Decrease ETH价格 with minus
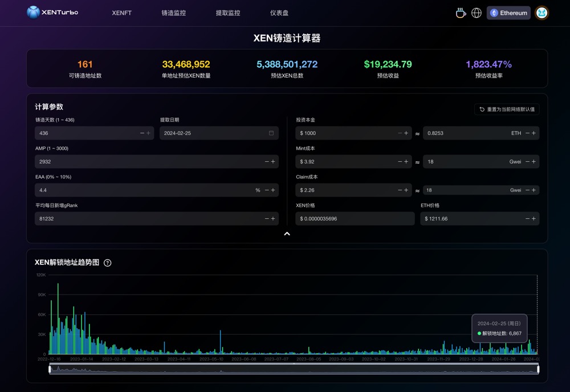 (527, 218)
